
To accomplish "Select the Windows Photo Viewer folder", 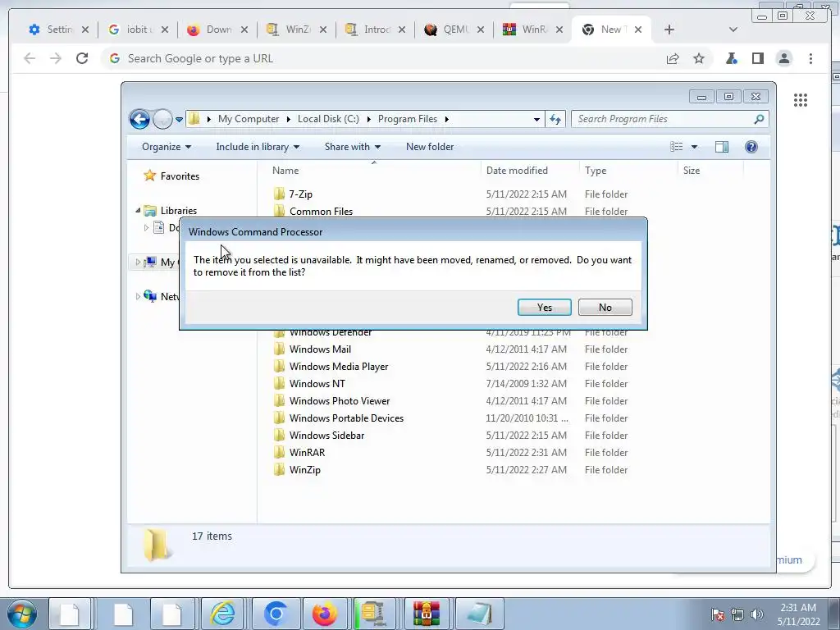I will pos(339,400).
